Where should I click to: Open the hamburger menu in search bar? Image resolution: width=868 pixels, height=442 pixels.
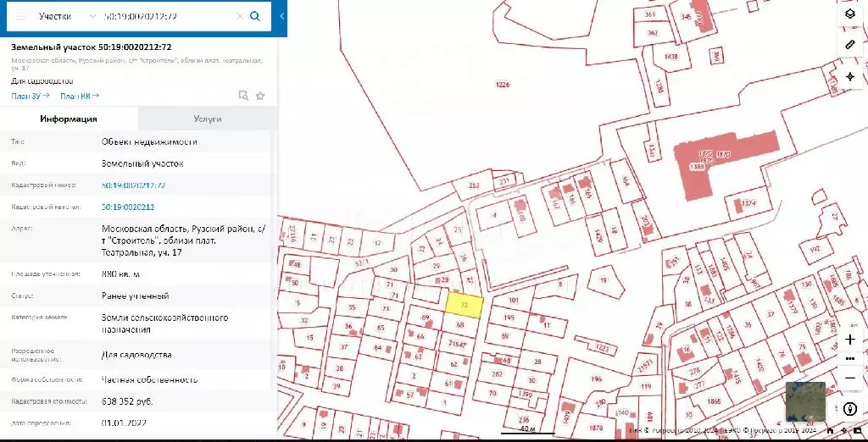click(21, 16)
